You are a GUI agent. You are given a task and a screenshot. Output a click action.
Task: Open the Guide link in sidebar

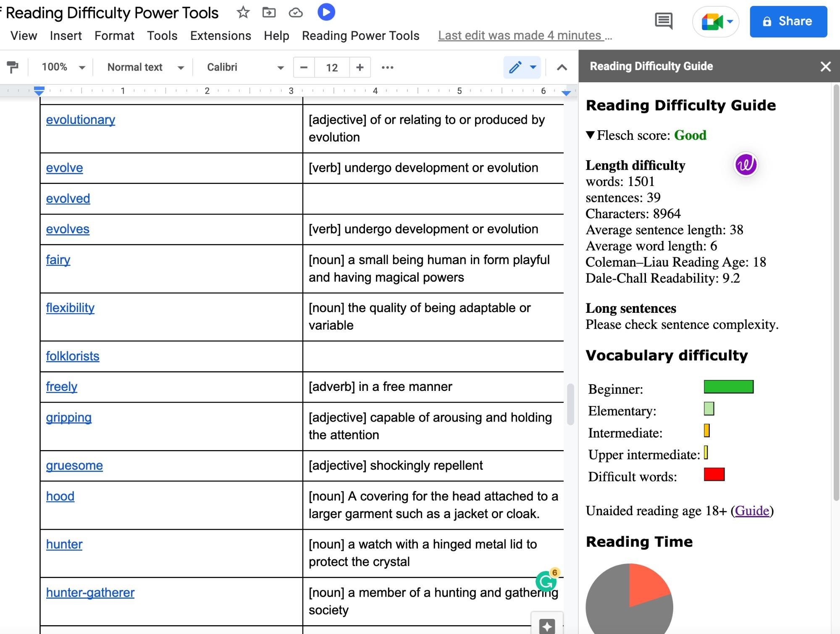[x=752, y=511]
